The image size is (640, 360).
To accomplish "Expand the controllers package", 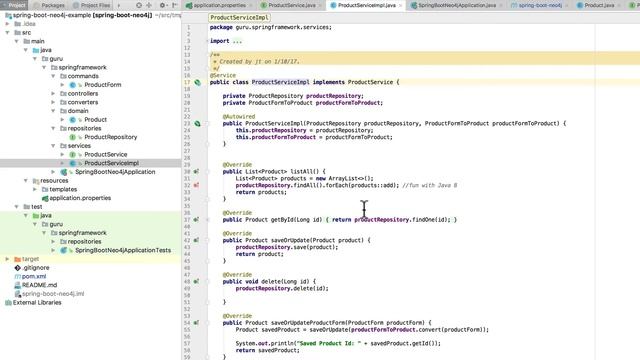I will click(x=53, y=93).
